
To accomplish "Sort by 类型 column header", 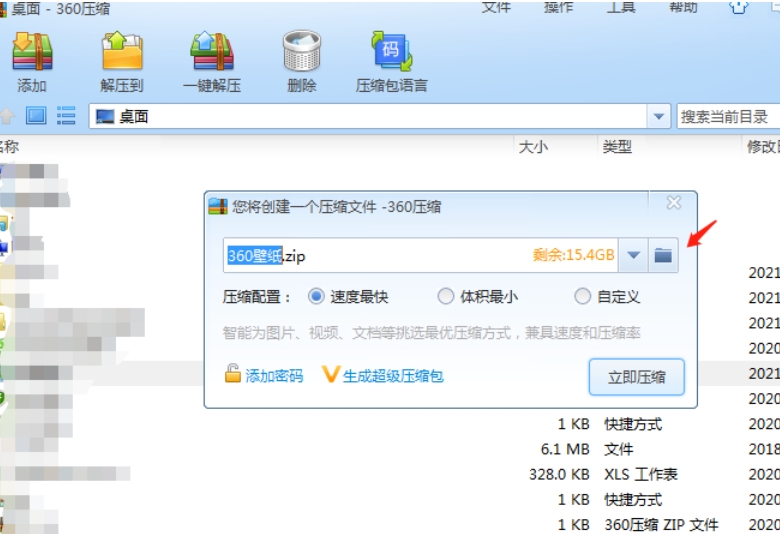I will 617,147.
